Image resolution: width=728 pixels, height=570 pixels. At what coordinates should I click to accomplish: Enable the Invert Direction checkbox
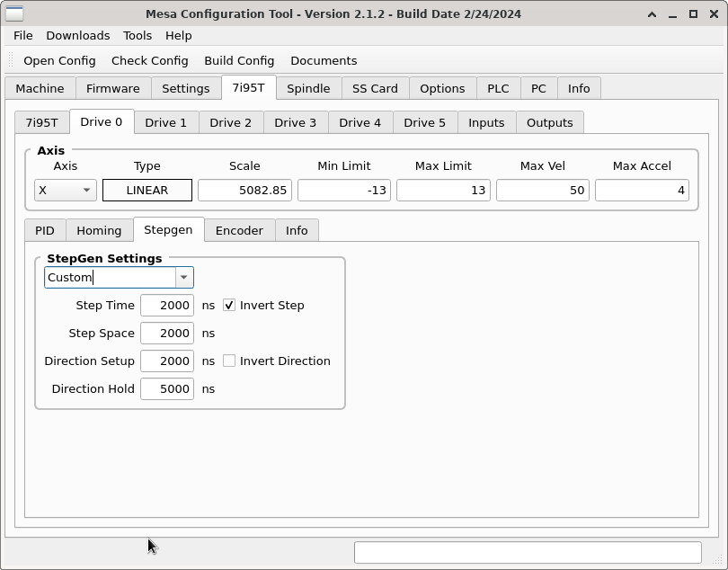point(229,361)
